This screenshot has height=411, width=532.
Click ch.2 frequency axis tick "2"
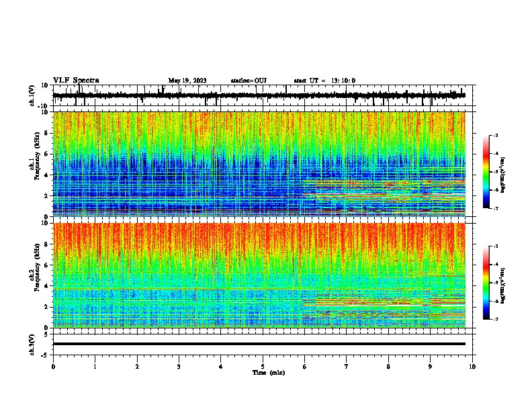(46, 307)
